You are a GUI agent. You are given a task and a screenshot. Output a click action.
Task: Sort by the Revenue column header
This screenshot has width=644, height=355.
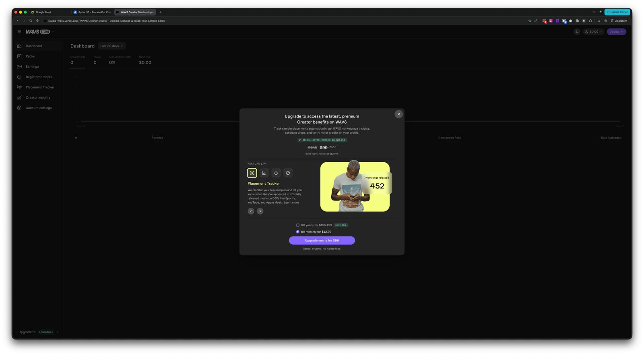157,138
